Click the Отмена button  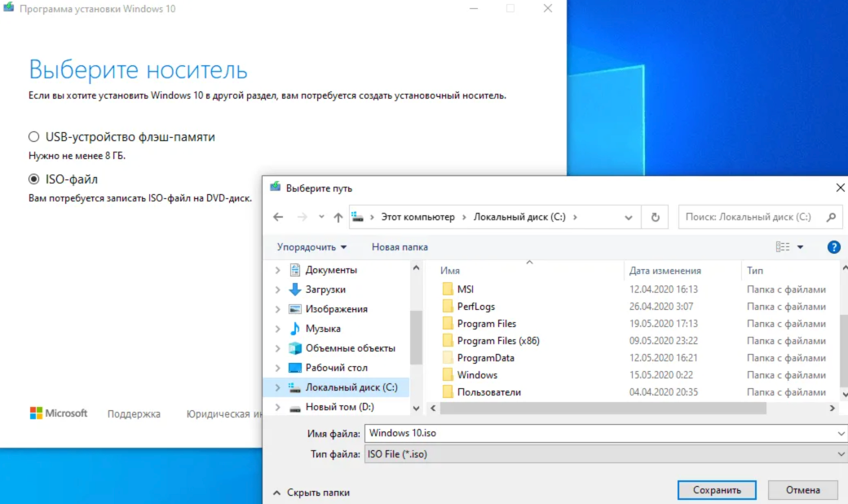click(x=802, y=490)
